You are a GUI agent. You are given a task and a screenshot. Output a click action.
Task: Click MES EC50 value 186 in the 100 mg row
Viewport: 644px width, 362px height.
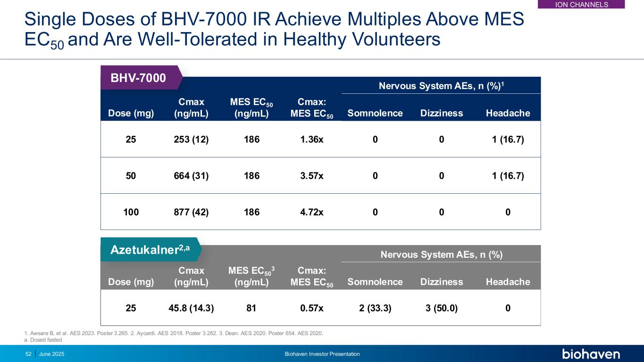click(x=251, y=212)
